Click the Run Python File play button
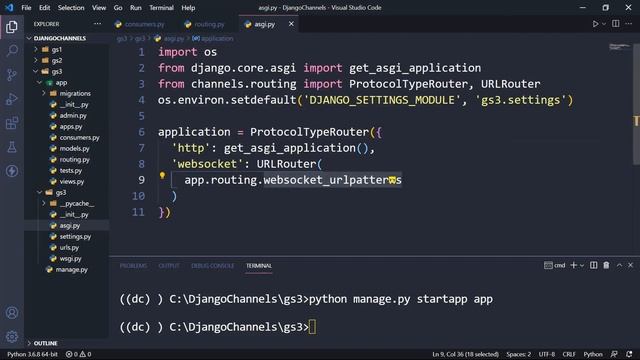This screenshot has width=640, height=360. point(595,24)
